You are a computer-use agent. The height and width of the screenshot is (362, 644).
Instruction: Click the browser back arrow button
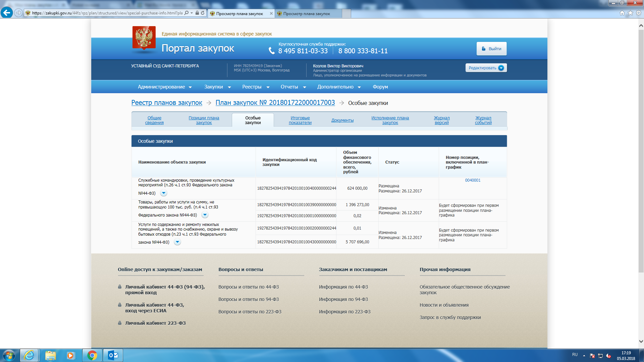(x=7, y=13)
